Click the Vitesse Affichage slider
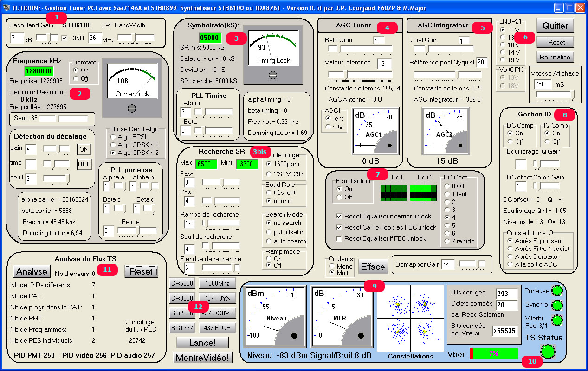The image size is (588, 371). tap(555, 95)
